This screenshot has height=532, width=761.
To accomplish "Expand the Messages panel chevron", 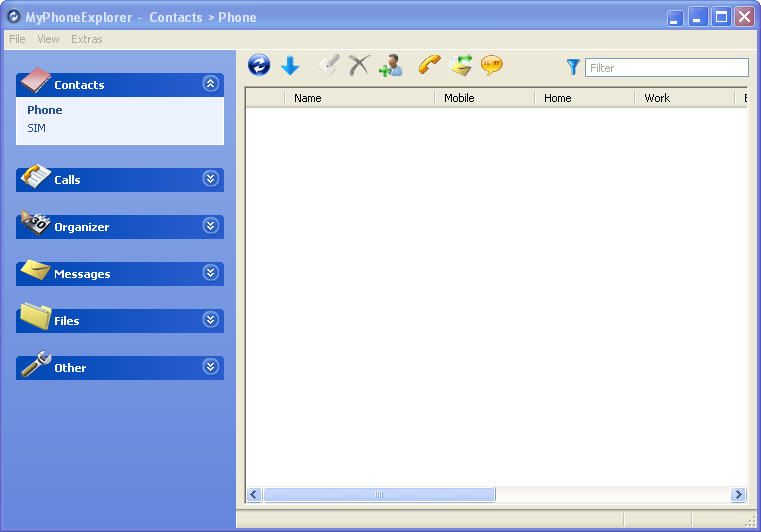I will point(210,273).
